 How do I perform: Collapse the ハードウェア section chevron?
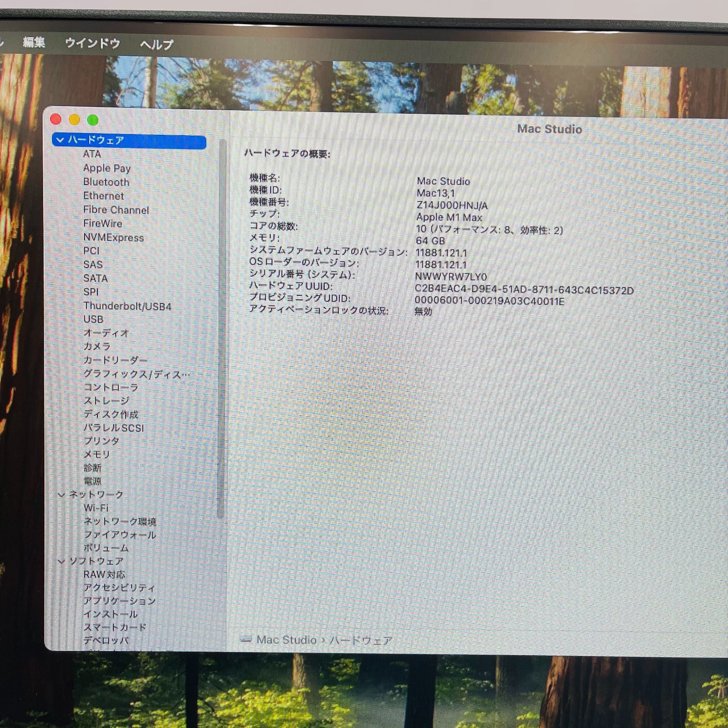[x=60, y=140]
